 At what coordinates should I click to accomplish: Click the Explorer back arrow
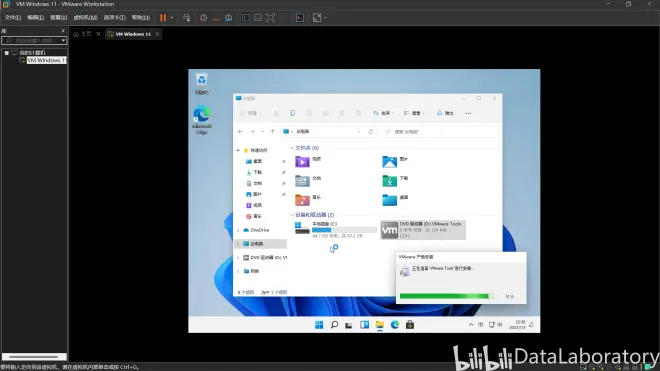[240, 132]
